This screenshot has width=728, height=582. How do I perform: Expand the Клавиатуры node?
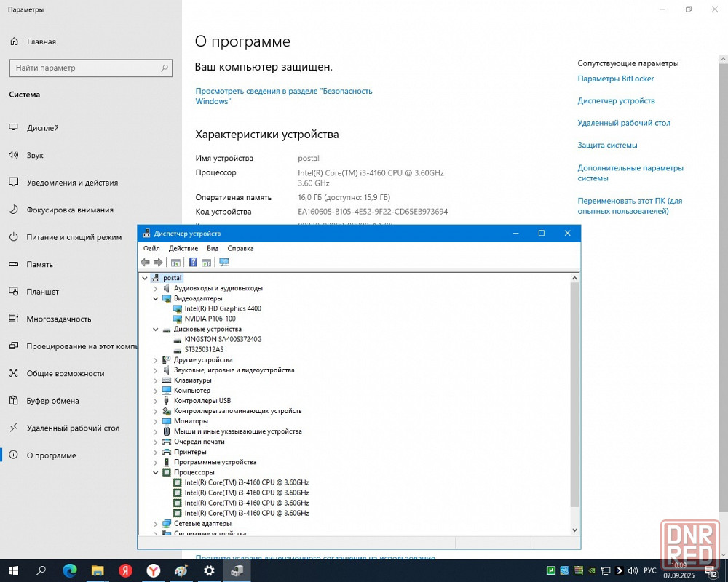[x=156, y=380]
